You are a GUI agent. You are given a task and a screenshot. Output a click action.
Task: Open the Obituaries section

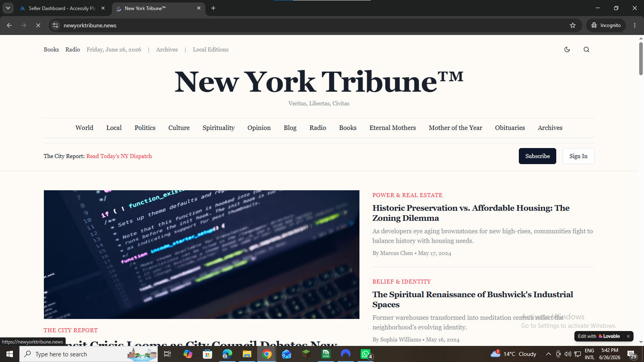pyautogui.click(x=510, y=128)
